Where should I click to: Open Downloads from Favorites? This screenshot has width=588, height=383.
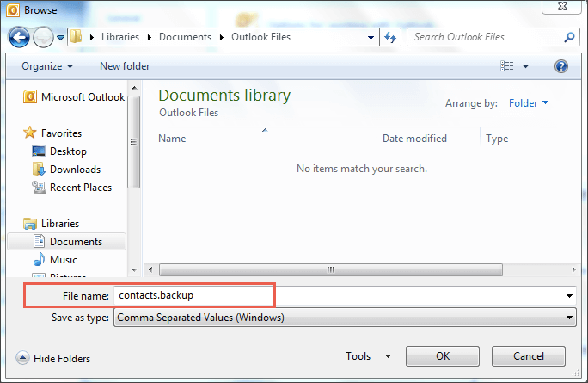click(66, 170)
